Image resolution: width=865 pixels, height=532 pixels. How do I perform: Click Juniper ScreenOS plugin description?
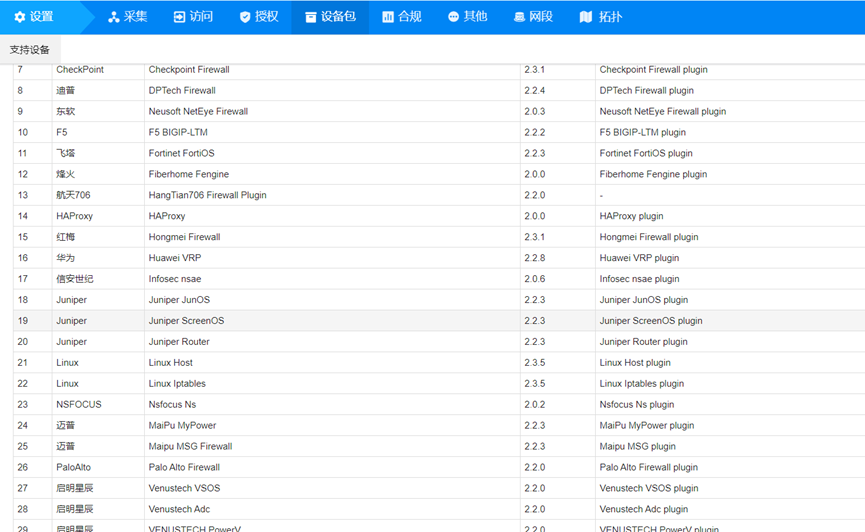pos(651,321)
